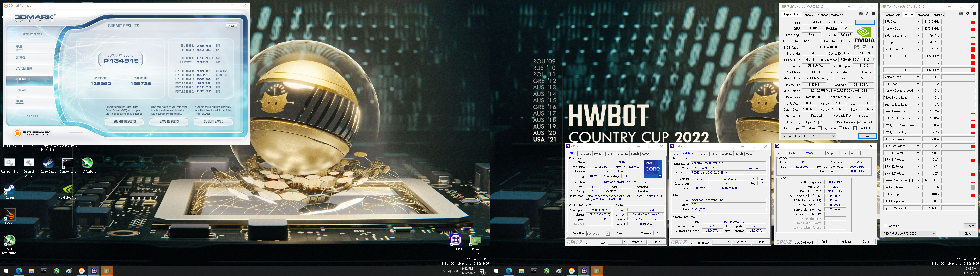Click the Windows Start button on left taskbar
The image size is (980, 276).
point(6,271)
